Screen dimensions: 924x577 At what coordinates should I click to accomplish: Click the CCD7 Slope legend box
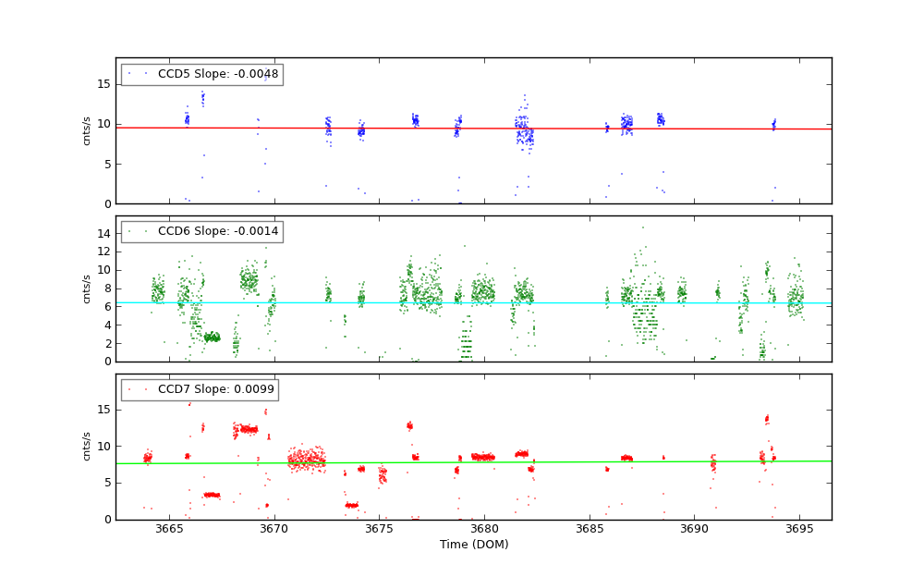tap(199, 390)
